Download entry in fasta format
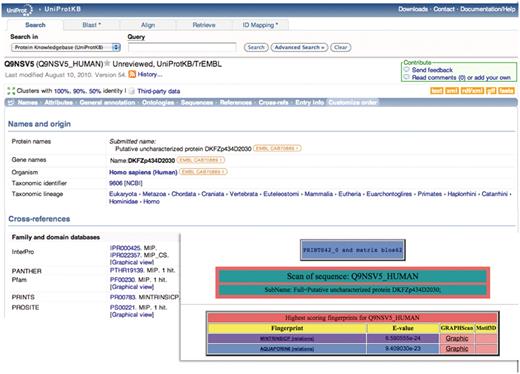This screenshot has height=374, width=520. [x=506, y=91]
